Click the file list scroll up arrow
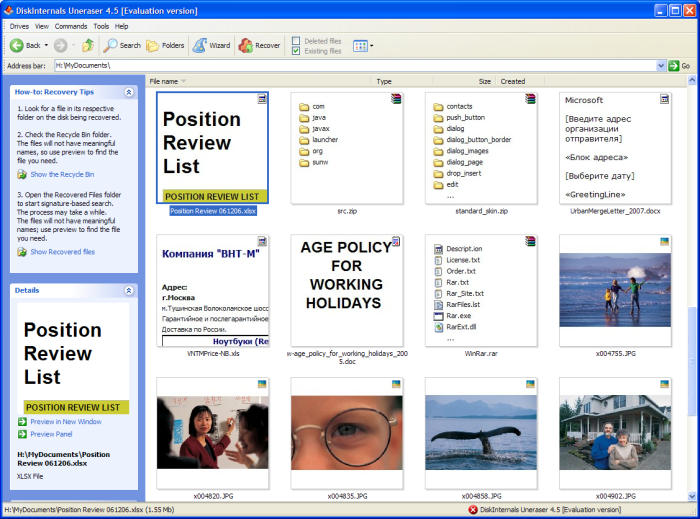Screen dimensions: 700x519 click(x=692, y=80)
